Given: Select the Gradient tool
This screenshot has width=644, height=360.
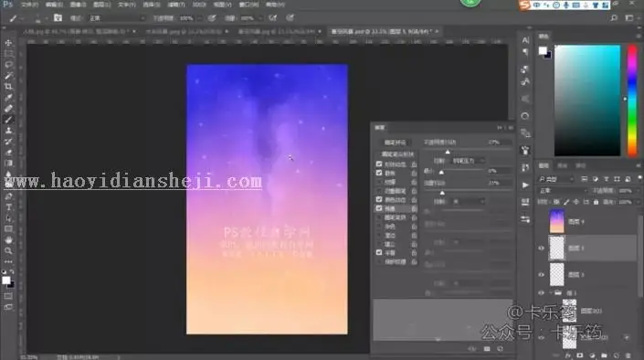Looking at the screenshot, I should pos(8,164).
